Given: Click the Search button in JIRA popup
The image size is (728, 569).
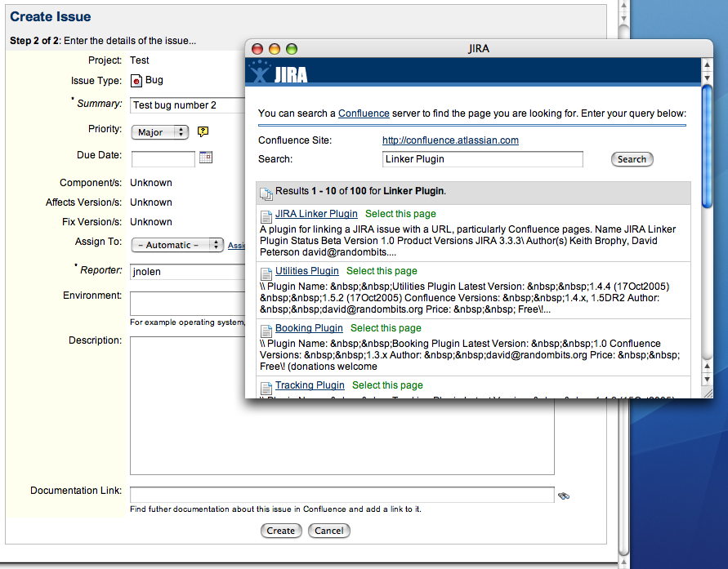Looking at the screenshot, I should (x=632, y=159).
